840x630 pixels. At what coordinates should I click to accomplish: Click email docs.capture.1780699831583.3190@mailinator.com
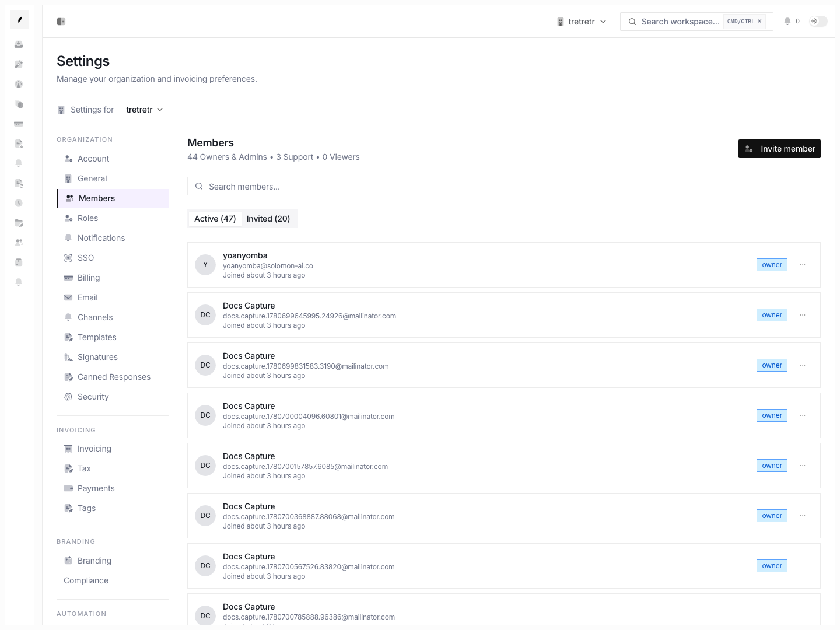click(x=306, y=366)
